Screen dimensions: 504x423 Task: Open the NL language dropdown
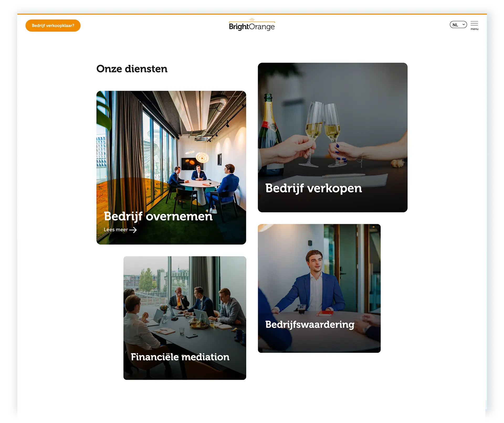click(458, 25)
